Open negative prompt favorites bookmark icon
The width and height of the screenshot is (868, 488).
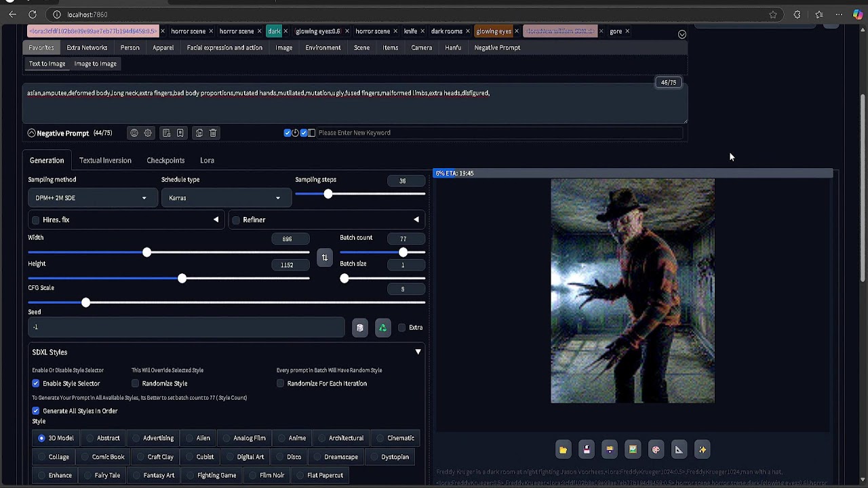pyautogui.click(x=180, y=133)
